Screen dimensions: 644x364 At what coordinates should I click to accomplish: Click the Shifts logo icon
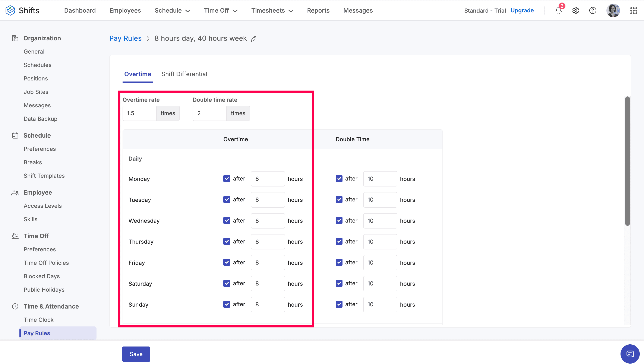click(10, 10)
